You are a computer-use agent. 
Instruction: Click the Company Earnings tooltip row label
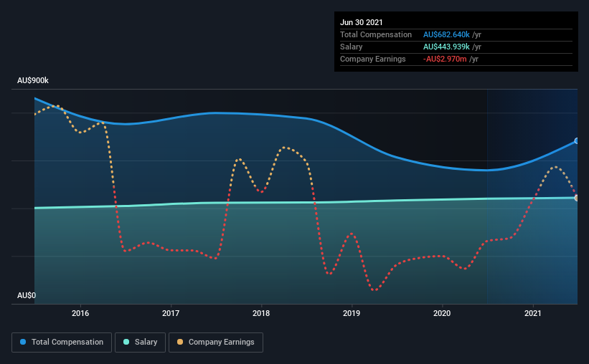[x=372, y=59]
